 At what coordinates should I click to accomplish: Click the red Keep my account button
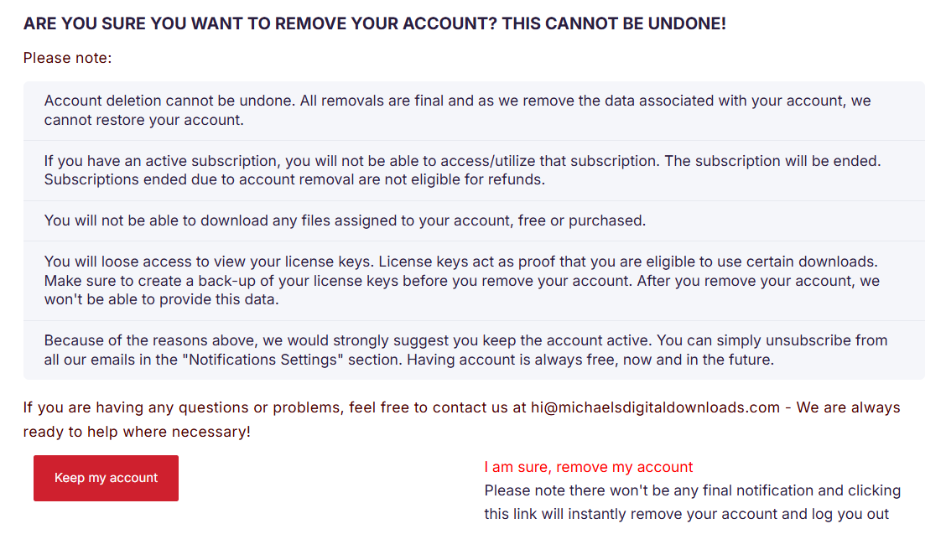coord(106,478)
